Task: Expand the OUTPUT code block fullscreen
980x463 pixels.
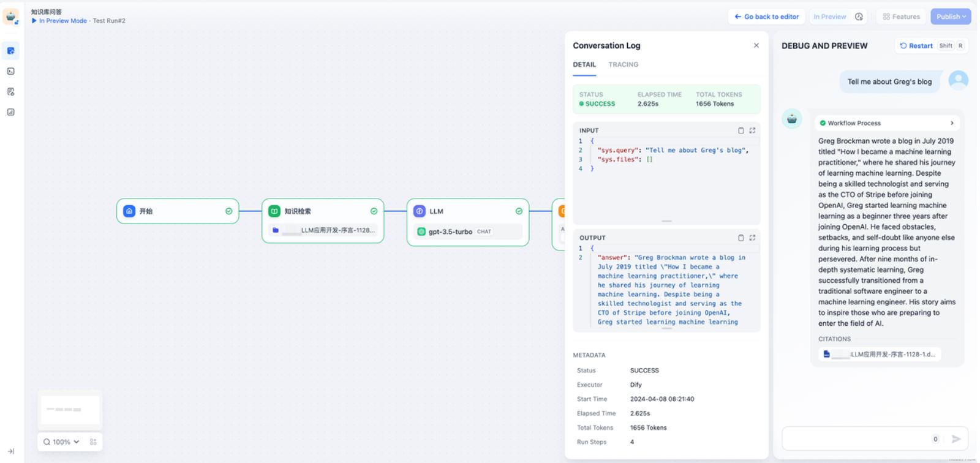Action: point(752,238)
